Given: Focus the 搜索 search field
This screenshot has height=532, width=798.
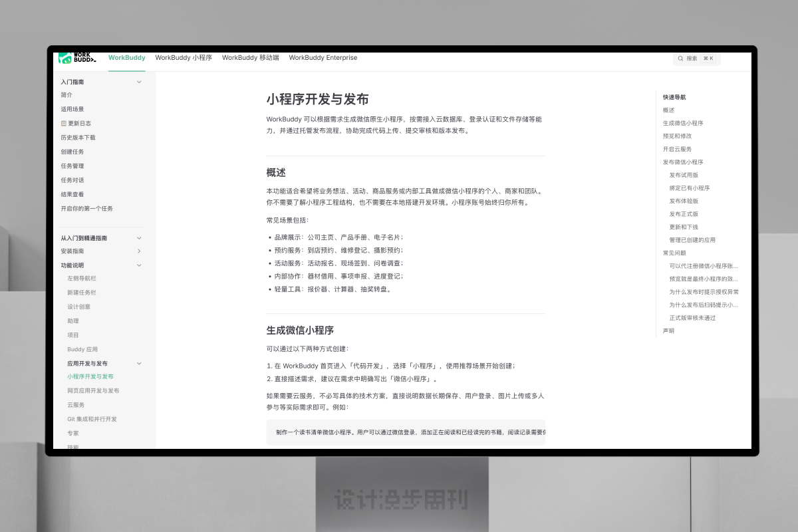Looking at the screenshot, I should click(697, 59).
